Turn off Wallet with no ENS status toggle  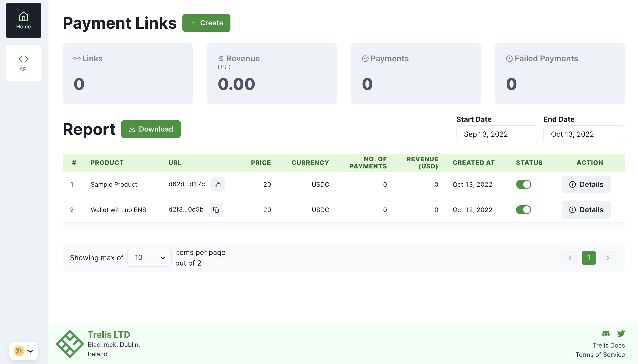pos(523,210)
